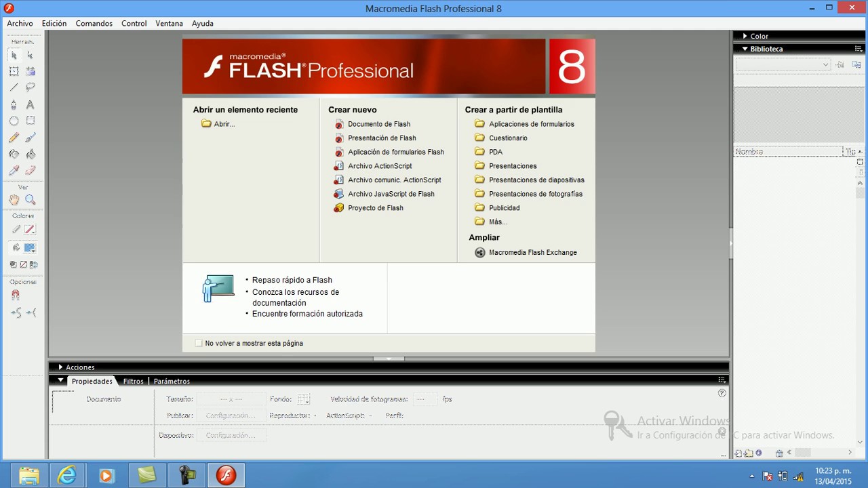Open File Explorer from taskbar
The height and width of the screenshot is (488, 868).
tap(28, 476)
